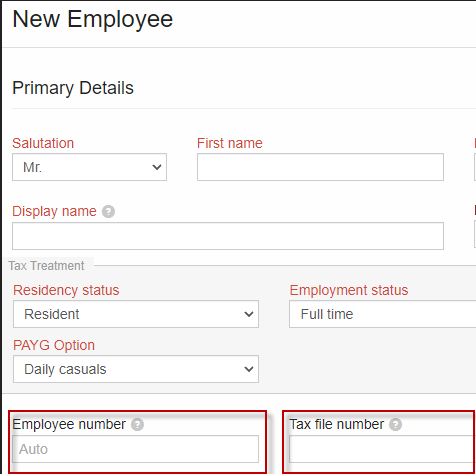Click the help icon beside Display name
The height and width of the screenshot is (474, 476).
[x=108, y=212]
